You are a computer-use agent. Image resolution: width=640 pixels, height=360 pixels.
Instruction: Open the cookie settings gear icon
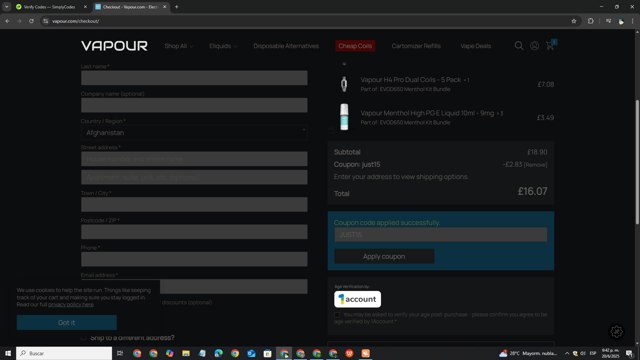click(x=616, y=331)
